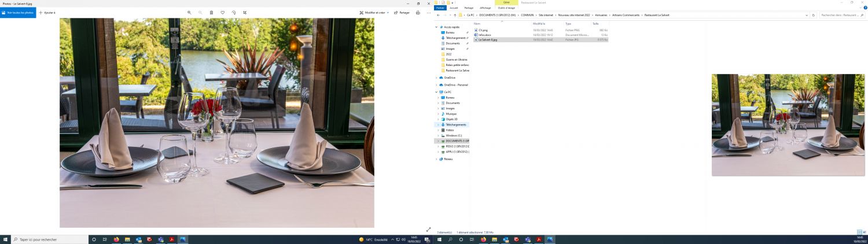The height and width of the screenshot is (244, 868).
Task: Select the Infos.docx file
Action: coord(485,35)
